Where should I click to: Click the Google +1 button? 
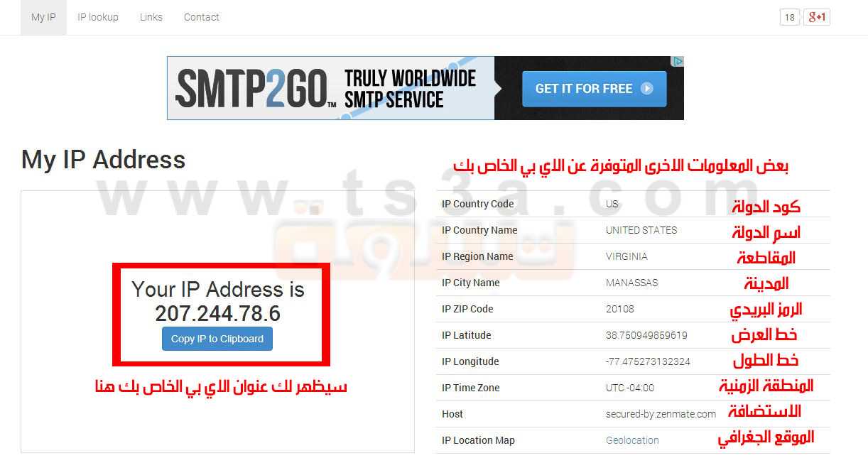[x=817, y=17]
